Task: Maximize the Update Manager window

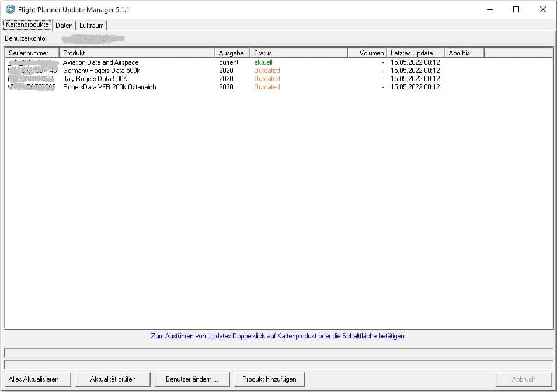Action: (516, 9)
